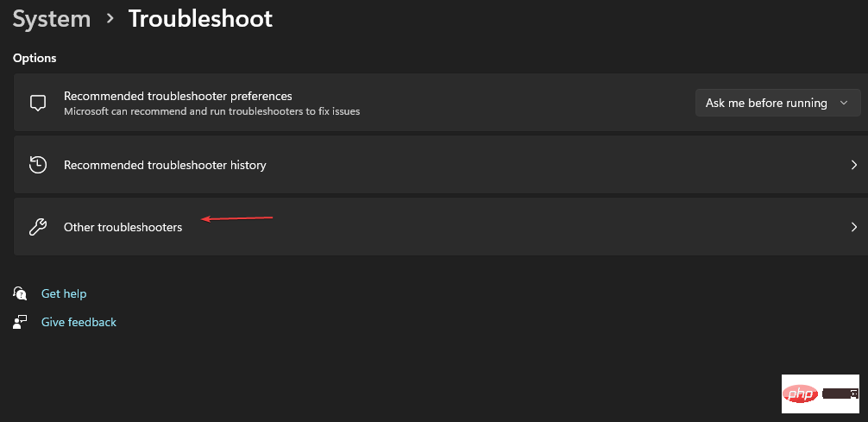Click the Microsoft can recommend description text
868x422 pixels.
(211, 111)
